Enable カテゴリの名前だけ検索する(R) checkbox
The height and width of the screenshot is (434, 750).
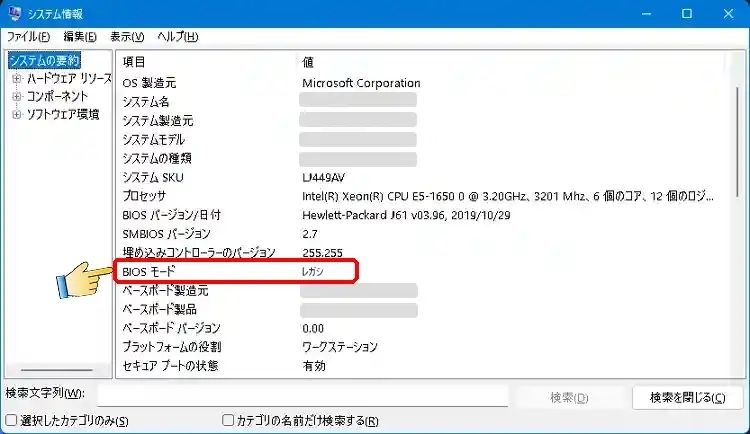coord(228,421)
